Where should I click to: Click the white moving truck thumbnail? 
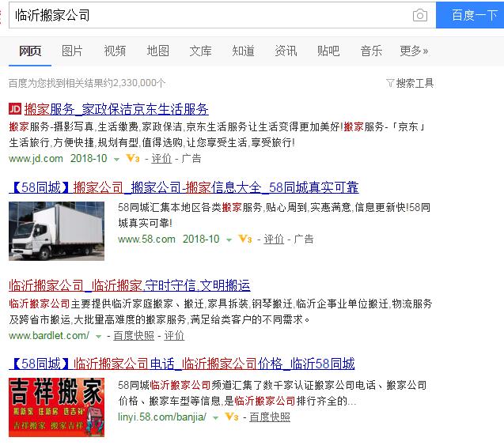pos(57,231)
